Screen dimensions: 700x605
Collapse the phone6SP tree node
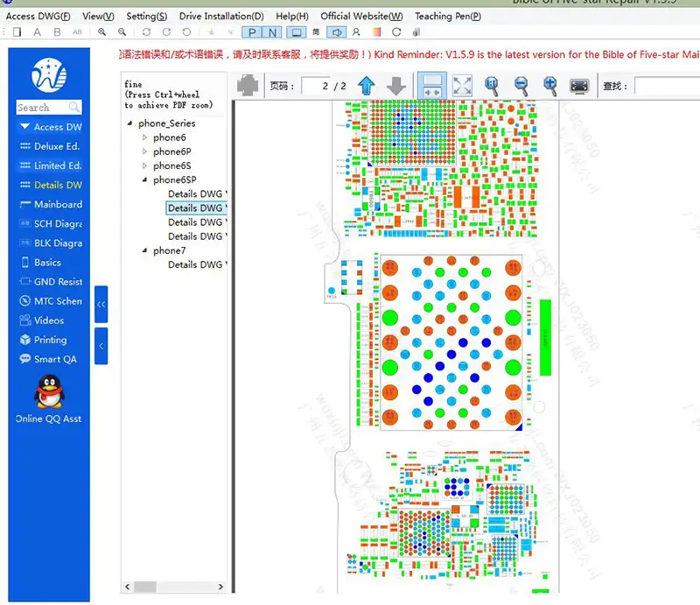(x=144, y=179)
